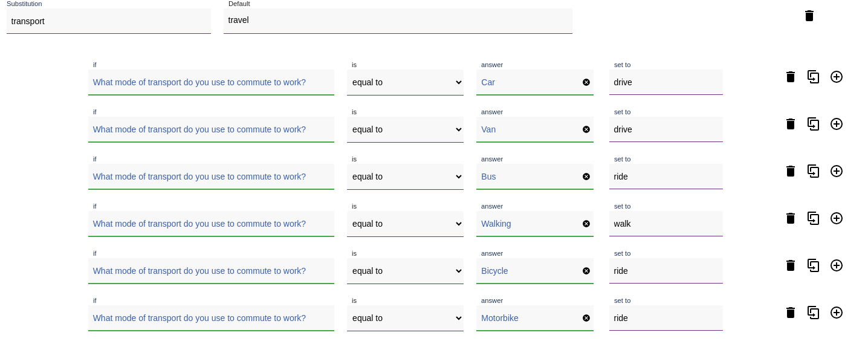Delete the entire transport substitution
868x344 pixels.
[809, 16]
